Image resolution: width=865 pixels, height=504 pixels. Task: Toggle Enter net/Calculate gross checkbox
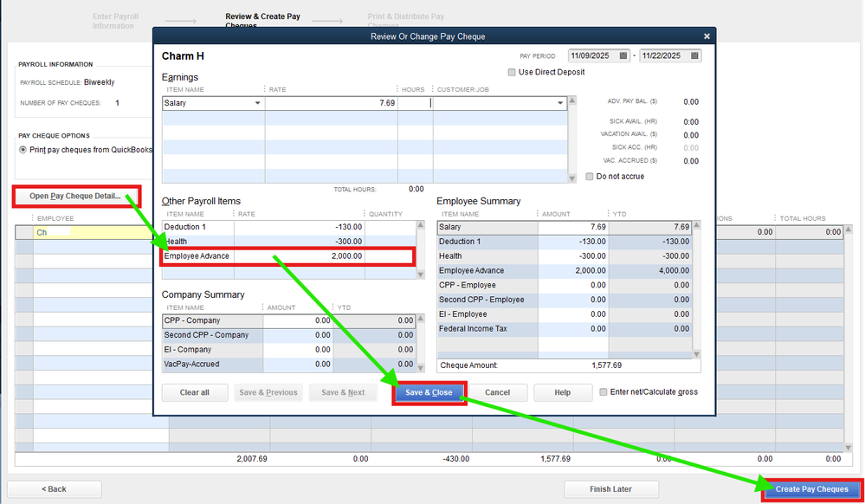[x=604, y=392]
